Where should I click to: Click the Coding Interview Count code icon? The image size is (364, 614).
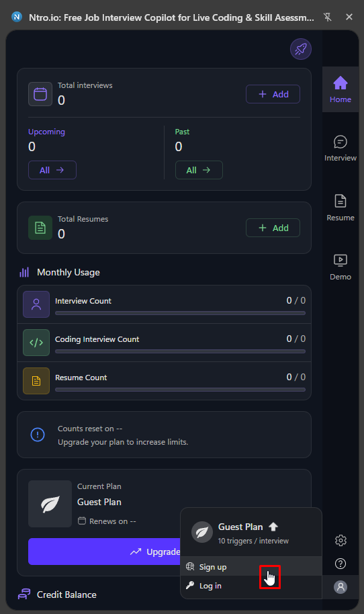[x=36, y=343]
